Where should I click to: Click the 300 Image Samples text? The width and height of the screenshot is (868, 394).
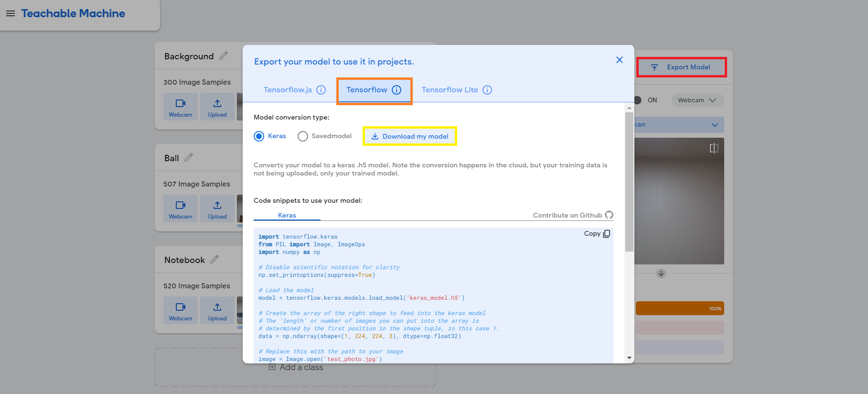click(197, 82)
